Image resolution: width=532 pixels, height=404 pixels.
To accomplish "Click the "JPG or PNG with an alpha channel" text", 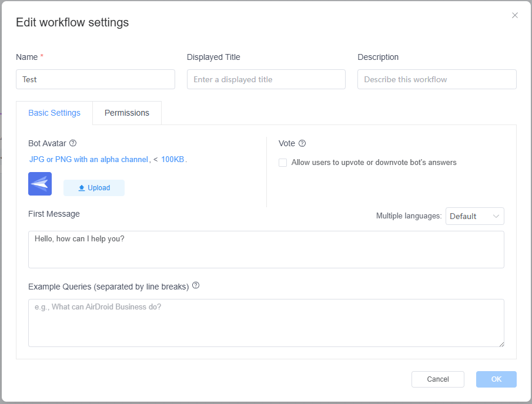I will (x=89, y=159).
